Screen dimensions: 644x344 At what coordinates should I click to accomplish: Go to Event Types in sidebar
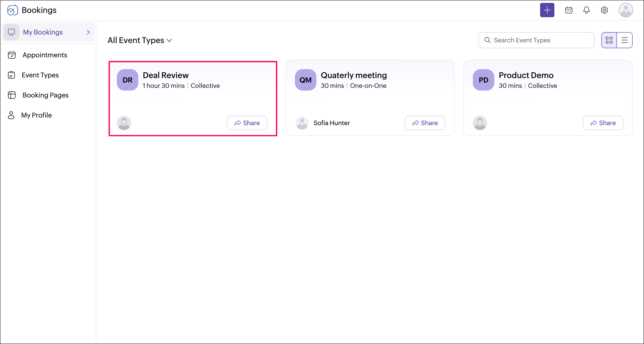40,75
